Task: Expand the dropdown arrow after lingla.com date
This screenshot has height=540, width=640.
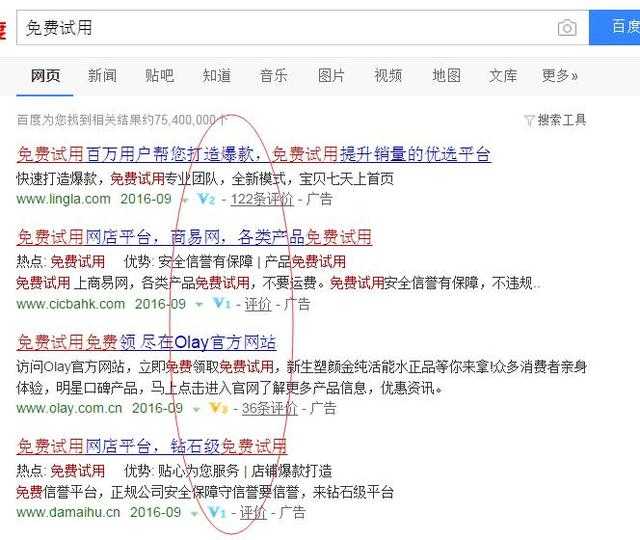Action: (185, 200)
